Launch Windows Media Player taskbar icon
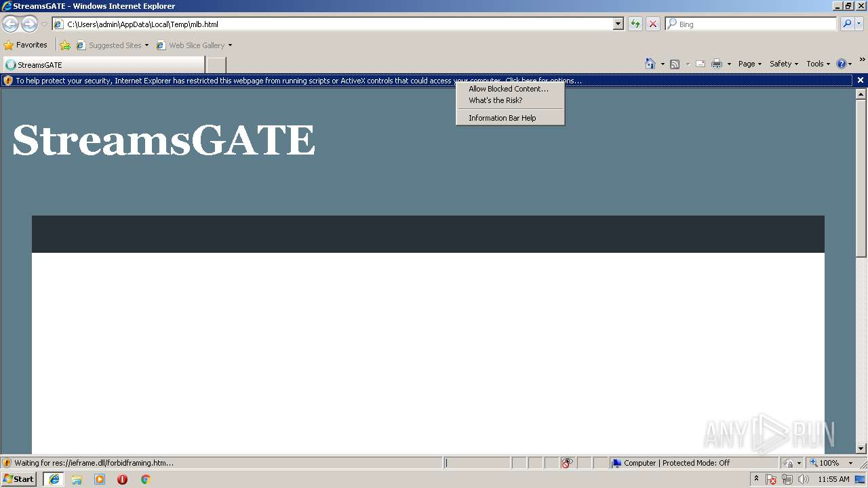The width and height of the screenshot is (868, 488). [100, 479]
